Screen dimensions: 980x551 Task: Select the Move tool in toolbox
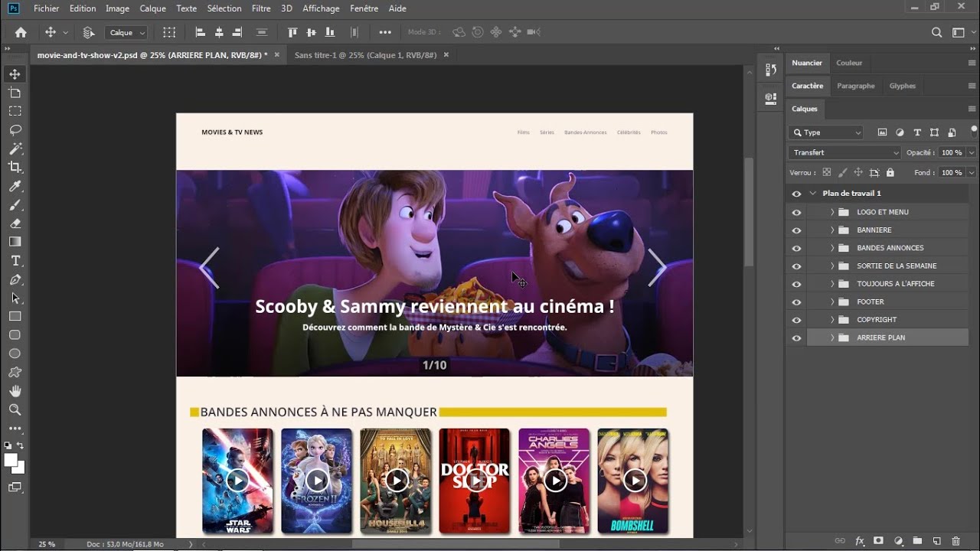click(x=15, y=74)
